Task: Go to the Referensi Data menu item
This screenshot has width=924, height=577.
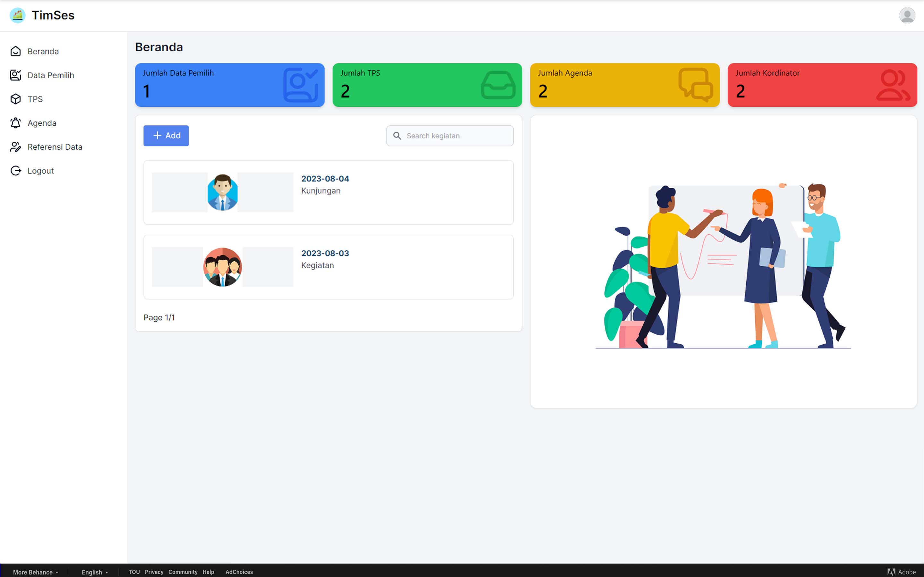Action: [x=55, y=147]
